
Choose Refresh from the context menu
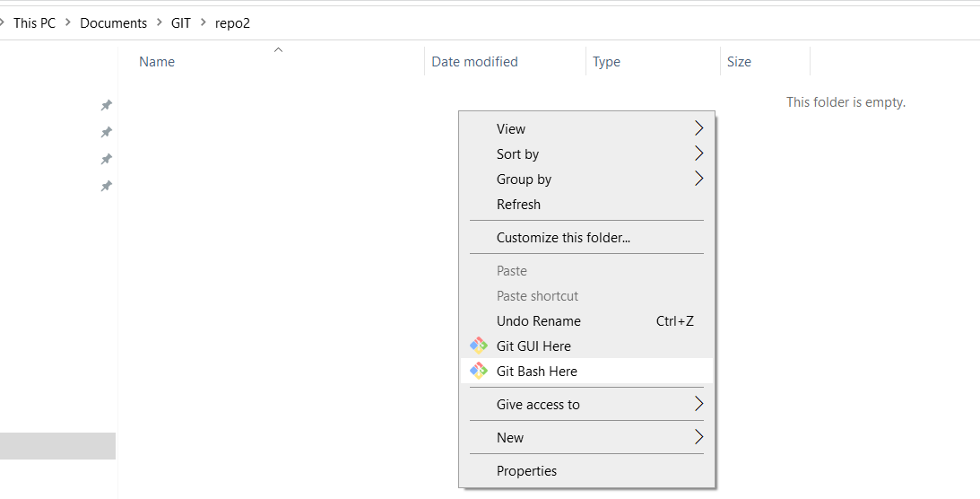(518, 204)
